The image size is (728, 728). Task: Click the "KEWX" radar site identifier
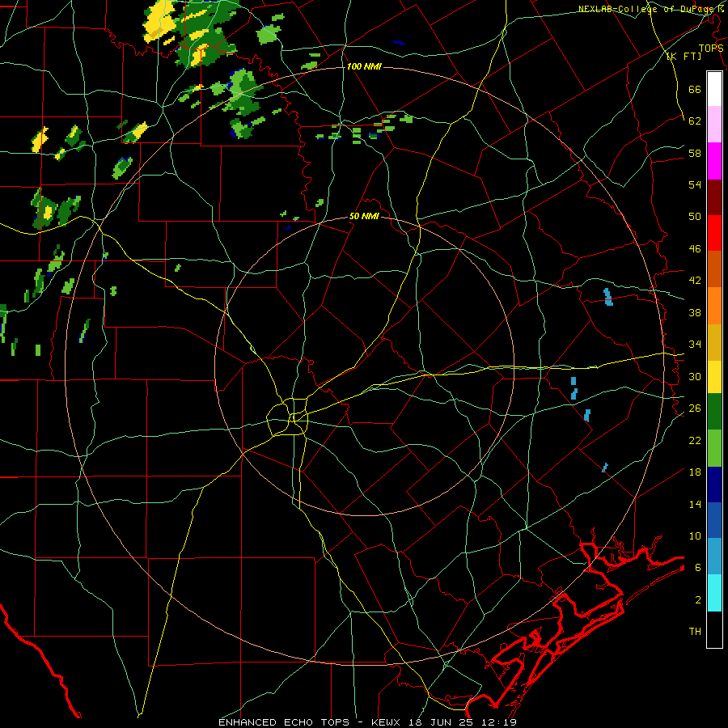387,722
